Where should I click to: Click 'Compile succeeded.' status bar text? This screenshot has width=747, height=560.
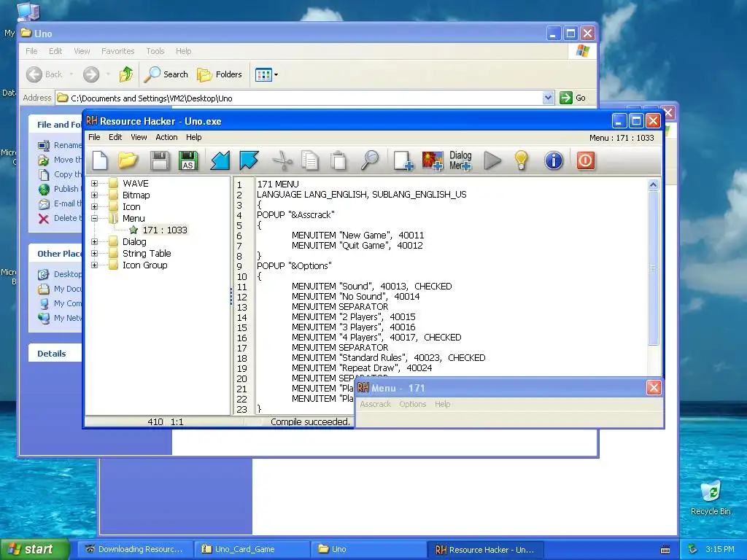pyautogui.click(x=310, y=422)
